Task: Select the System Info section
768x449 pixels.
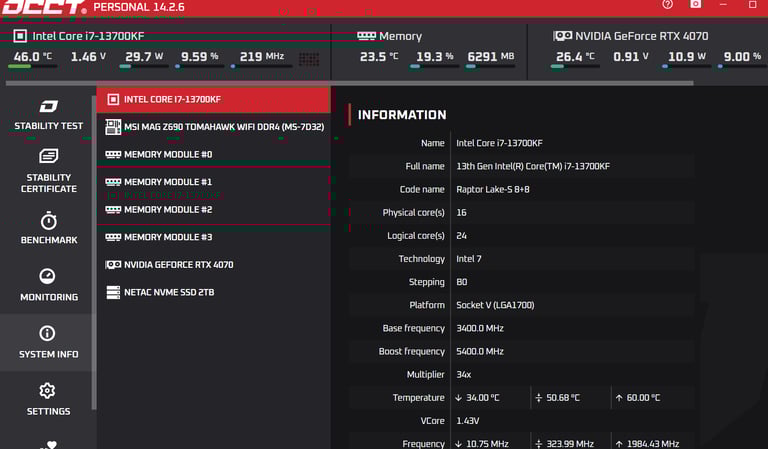Action: [x=48, y=342]
